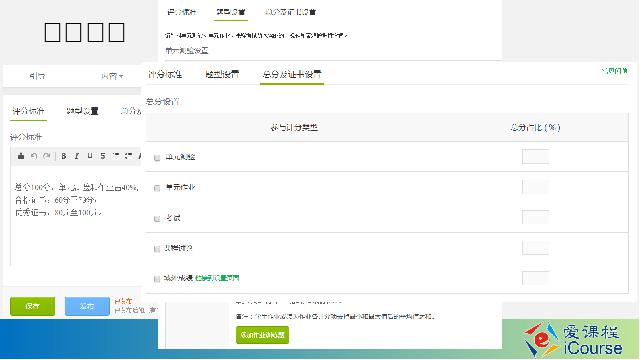Select 评分标准 tab in the top background panel
This screenshot has height=360, width=640.
tap(182, 12)
